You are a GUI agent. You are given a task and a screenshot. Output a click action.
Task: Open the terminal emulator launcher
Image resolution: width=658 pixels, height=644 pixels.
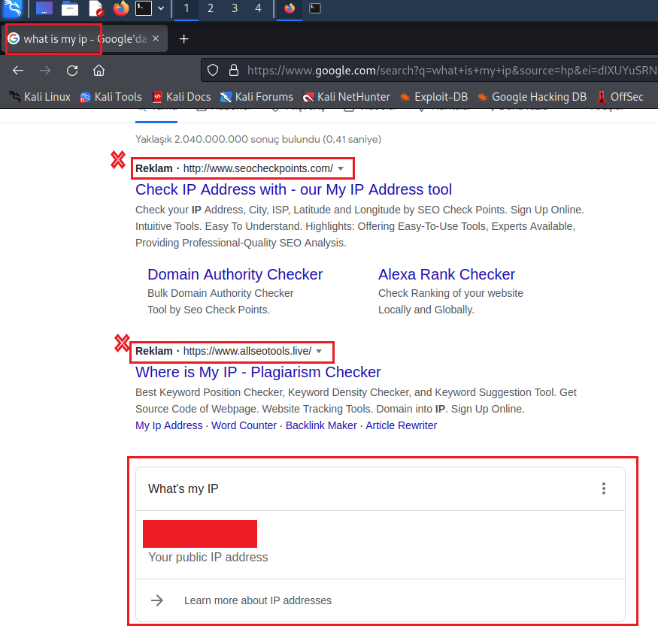143,9
